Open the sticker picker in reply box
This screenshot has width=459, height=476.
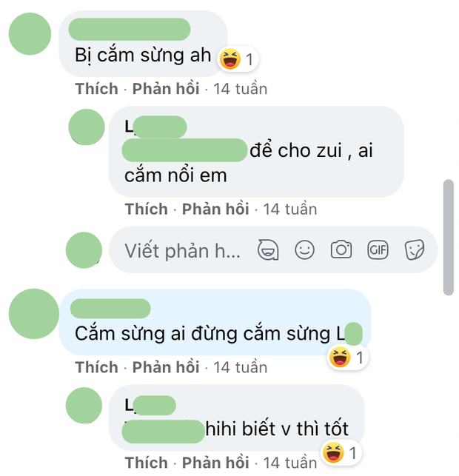(x=415, y=249)
